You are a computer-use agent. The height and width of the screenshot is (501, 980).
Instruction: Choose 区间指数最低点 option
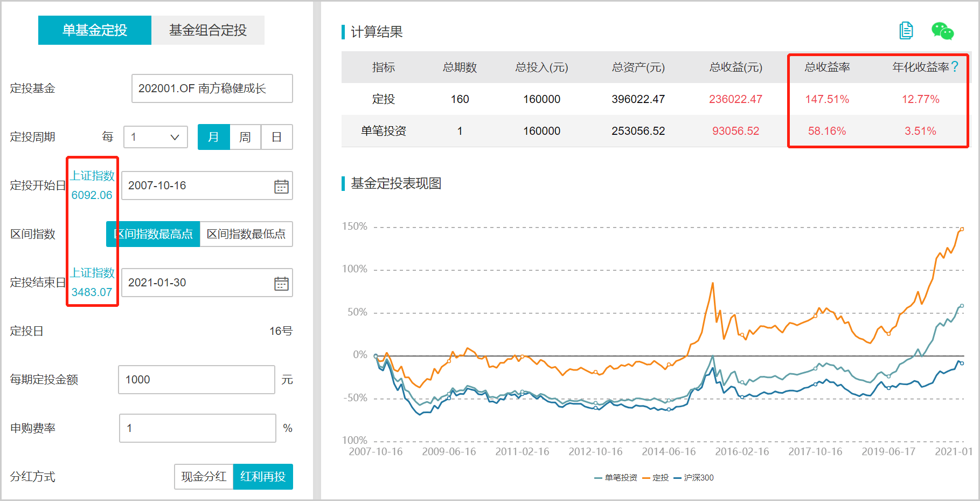pos(246,234)
